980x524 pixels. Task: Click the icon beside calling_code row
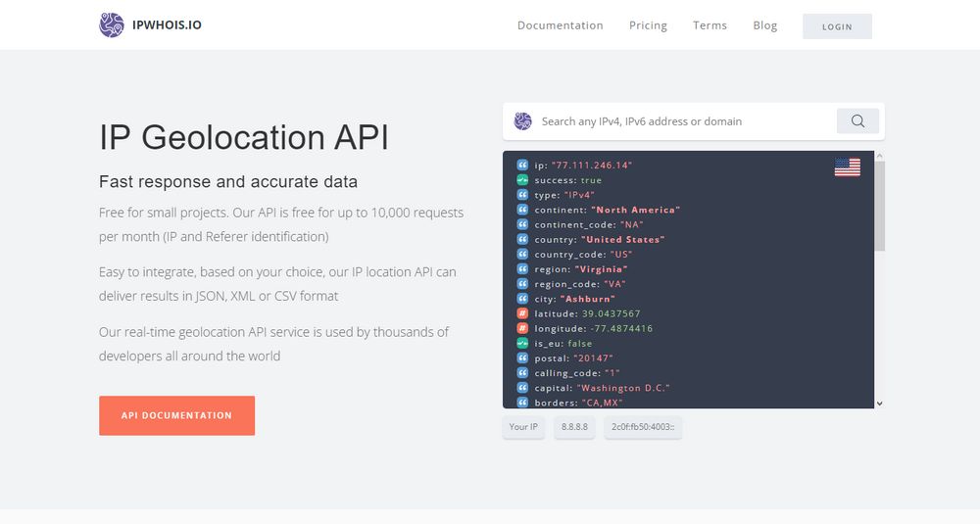[522, 373]
